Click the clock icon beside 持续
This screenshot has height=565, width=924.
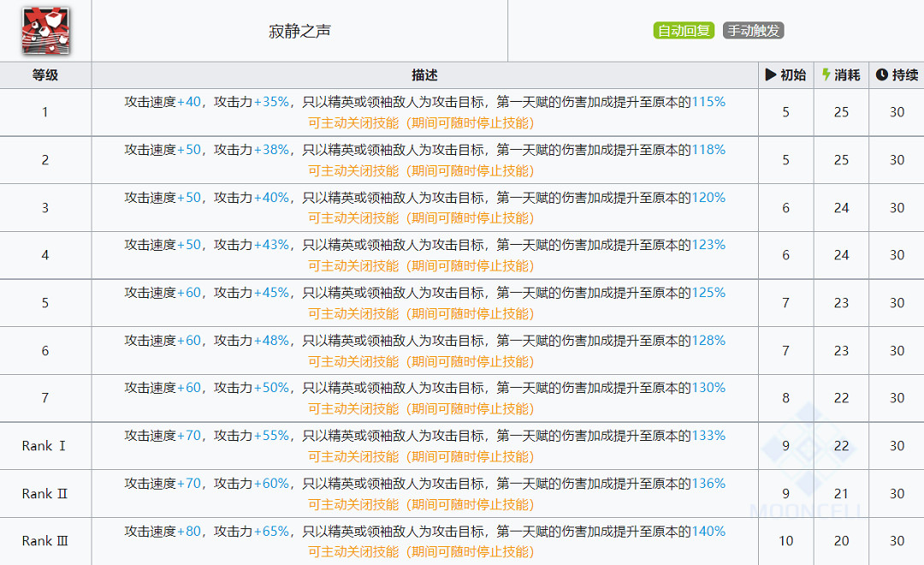point(881,74)
